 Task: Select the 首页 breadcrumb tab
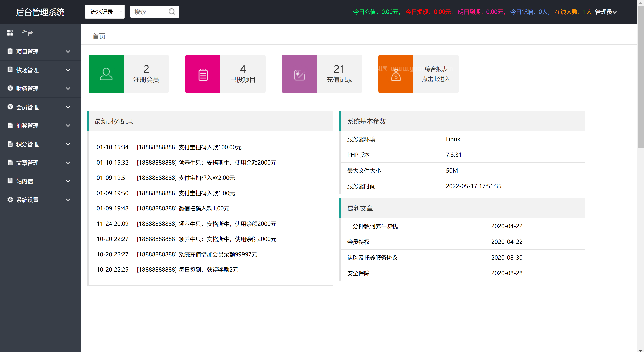click(x=98, y=36)
